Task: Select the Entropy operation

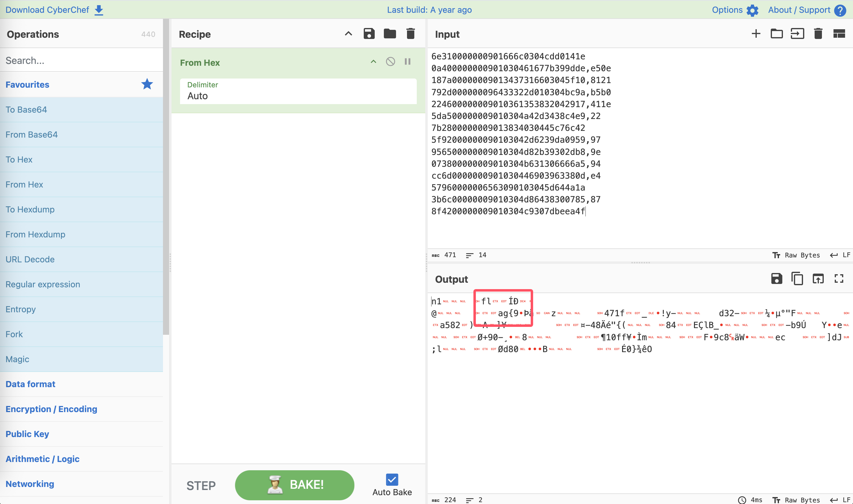Action: pyautogui.click(x=82, y=310)
